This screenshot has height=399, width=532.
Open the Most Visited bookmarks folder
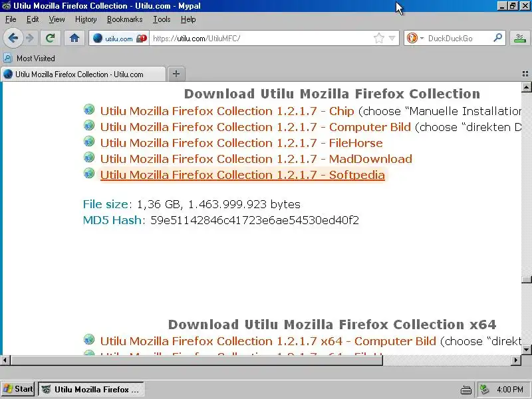click(x=29, y=59)
